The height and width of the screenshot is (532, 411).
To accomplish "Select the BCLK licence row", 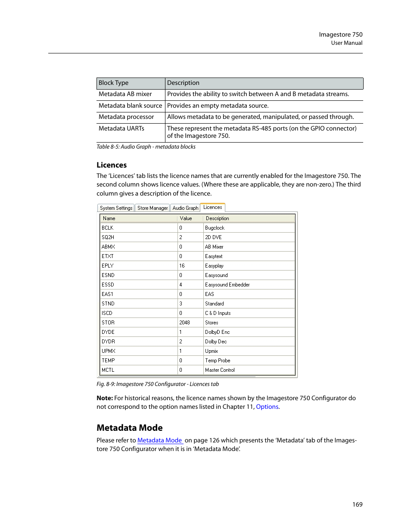I will click(198, 228).
